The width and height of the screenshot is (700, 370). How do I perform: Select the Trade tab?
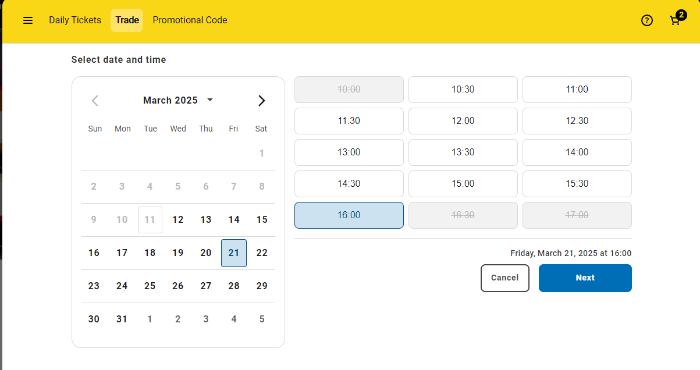(127, 20)
